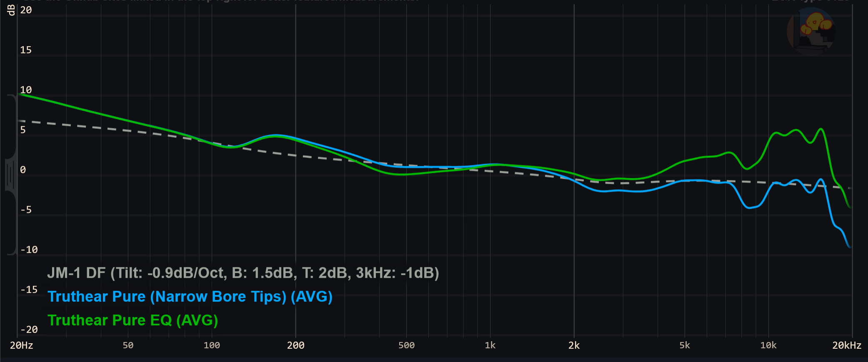Click the 15 dB y-axis label
Viewport: 868px width, 362px height.
click(26, 50)
